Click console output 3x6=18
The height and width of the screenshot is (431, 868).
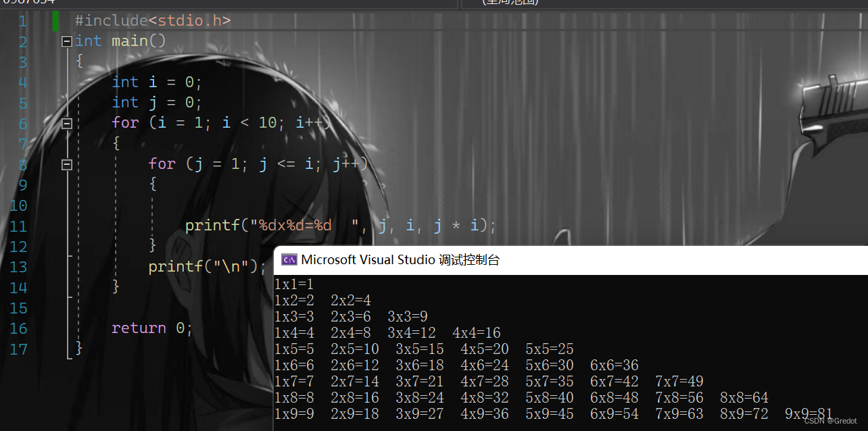(x=420, y=365)
